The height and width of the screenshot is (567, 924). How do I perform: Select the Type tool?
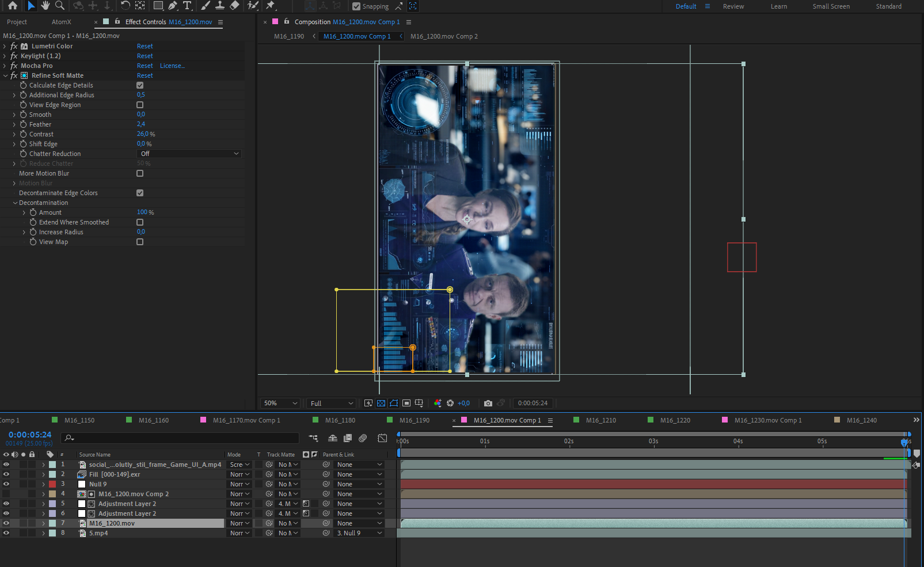pyautogui.click(x=187, y=6)
